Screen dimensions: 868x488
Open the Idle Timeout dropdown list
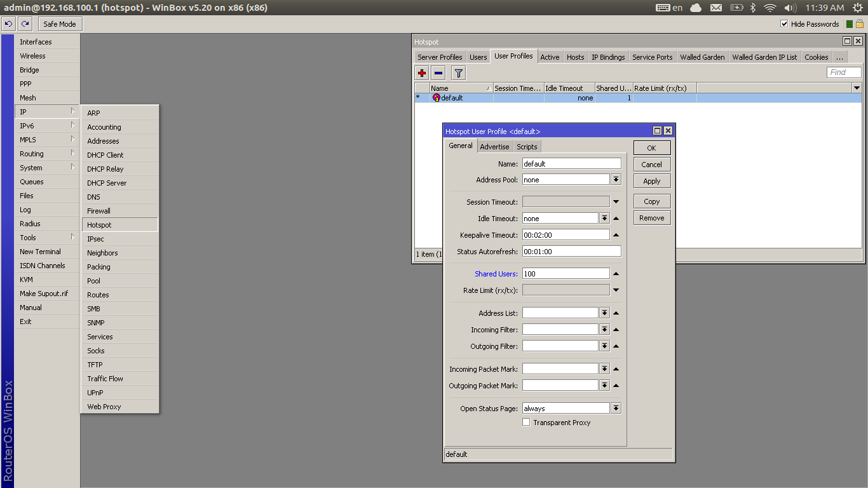[x=604, y=219]
